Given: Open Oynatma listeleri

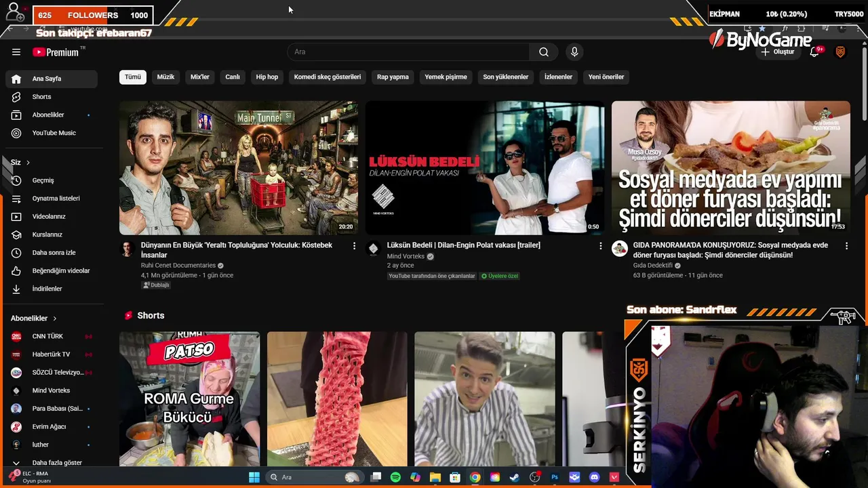Looking at the screenshot, I should [52, 199].
